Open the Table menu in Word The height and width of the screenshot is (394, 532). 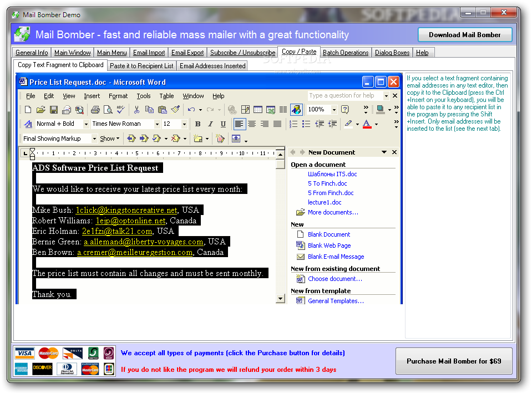(166, 96)
